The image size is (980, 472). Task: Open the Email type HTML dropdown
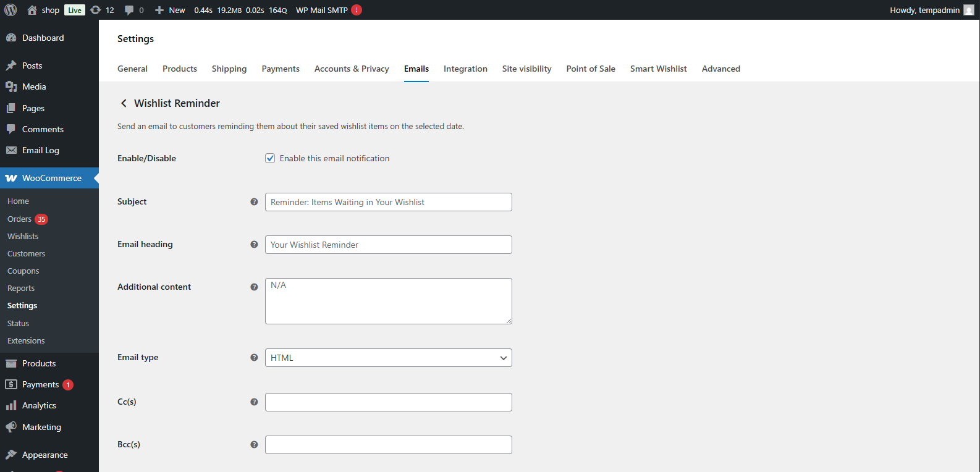[x=388, y=358]
